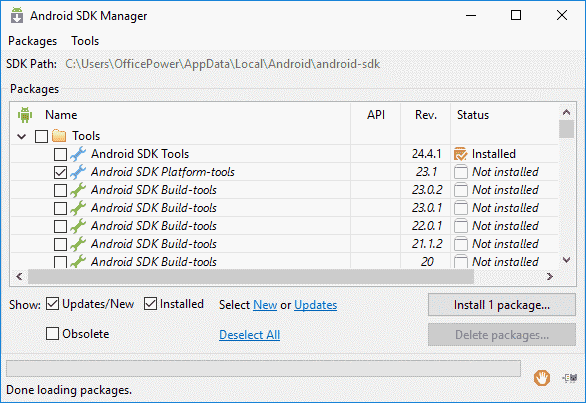Click the green wrench icon for Build-tools 22.0.1

[78, 225]
